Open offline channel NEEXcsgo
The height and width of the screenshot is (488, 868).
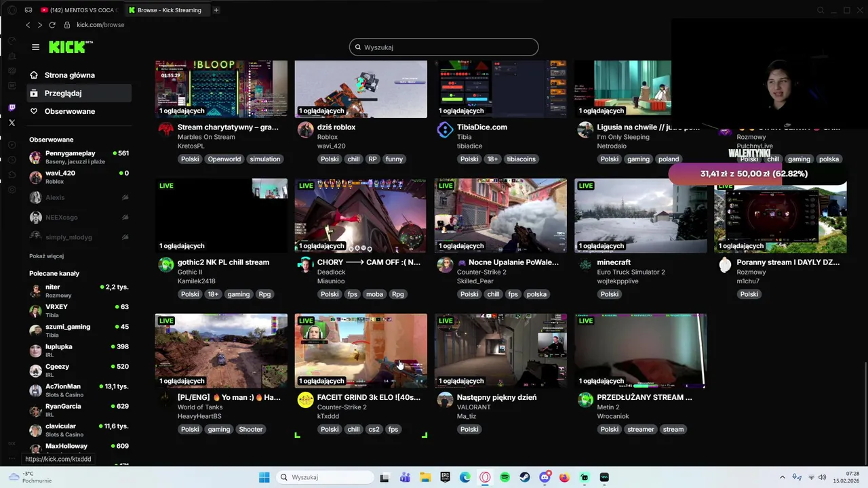pyautogui.click(x=79, y=217)
